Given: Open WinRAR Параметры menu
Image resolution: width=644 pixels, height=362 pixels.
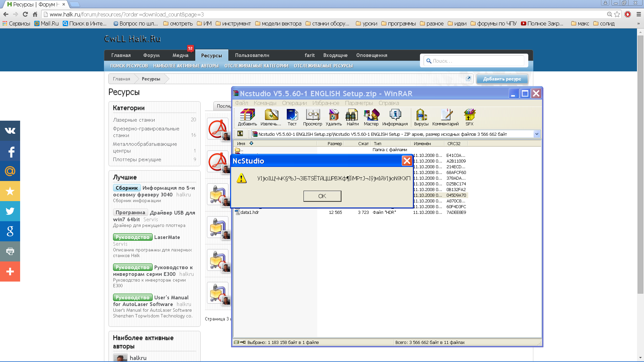Looking at the screenshot, I should click(359, 103).
